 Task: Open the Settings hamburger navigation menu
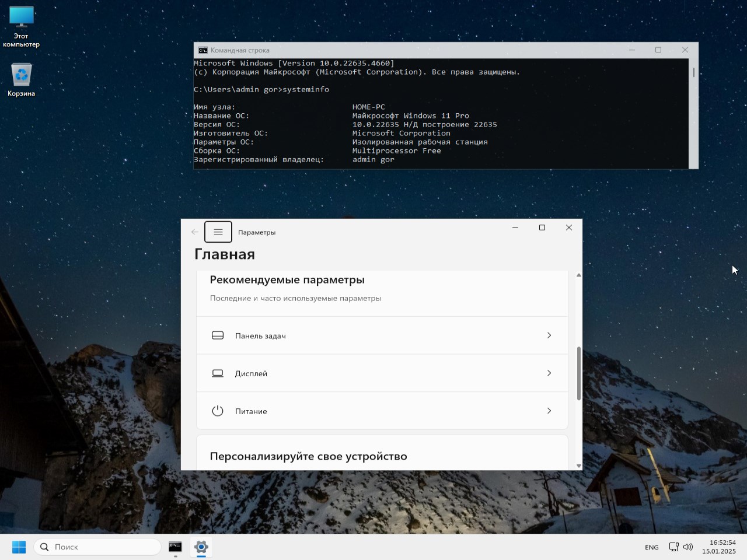pyautogui.click(x=218, y=232)
